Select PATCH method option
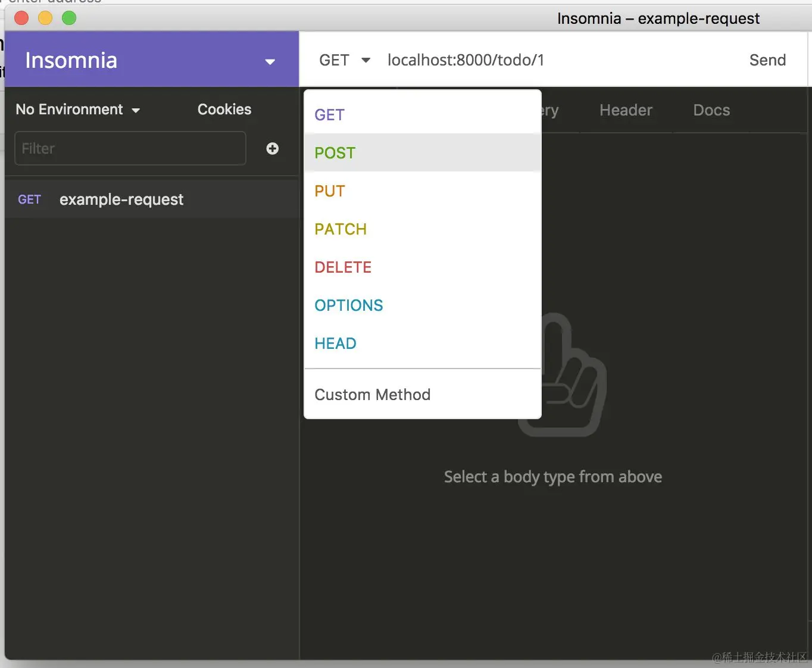This screenshot has width=812, height=668. 422,229
